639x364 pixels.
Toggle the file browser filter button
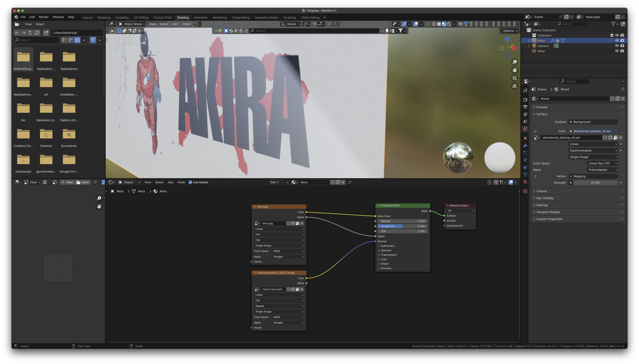pos(93,40)
